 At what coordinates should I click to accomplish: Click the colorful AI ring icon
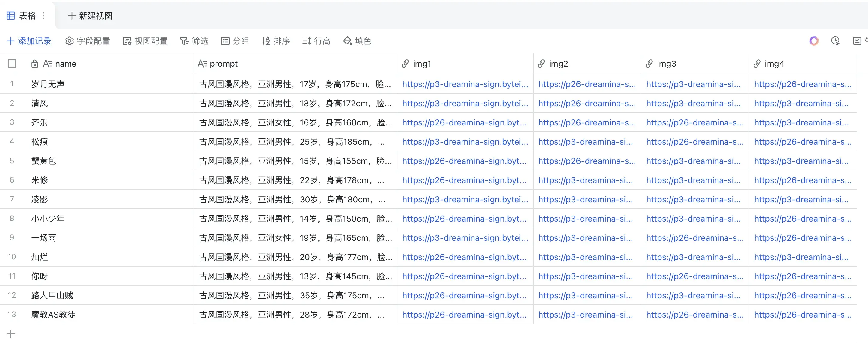point(814,41)
